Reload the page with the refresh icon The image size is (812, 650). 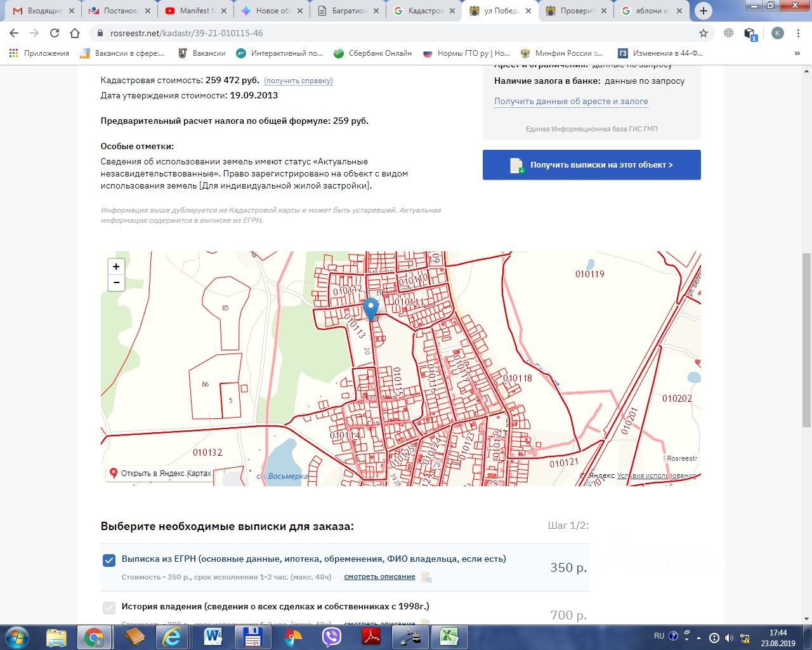[x=55, y=33]
